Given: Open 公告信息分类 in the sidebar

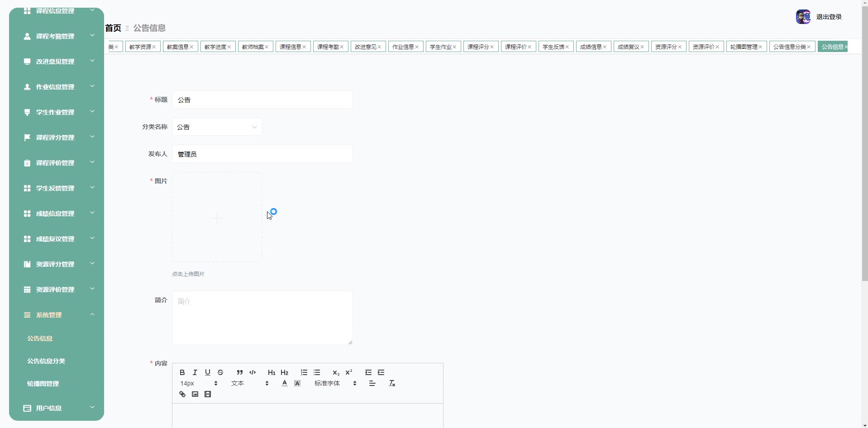Looking at the screenshot, I should click(x=46, y=361).
